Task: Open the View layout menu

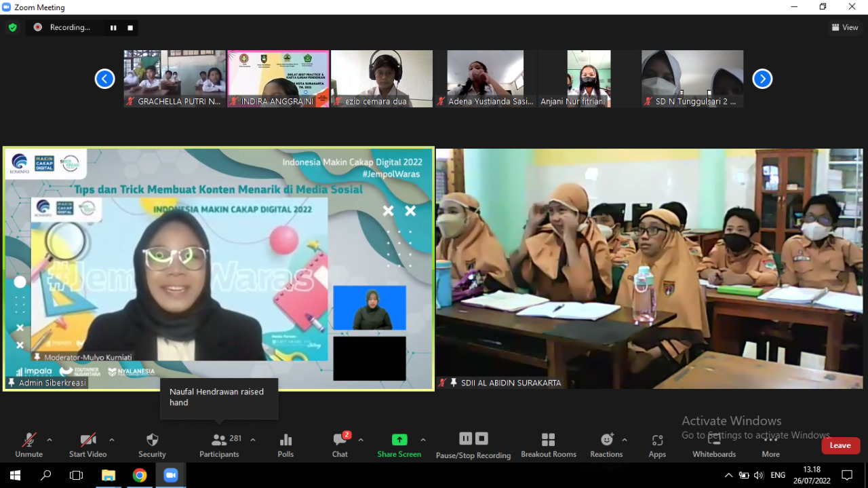Action: 845,28
